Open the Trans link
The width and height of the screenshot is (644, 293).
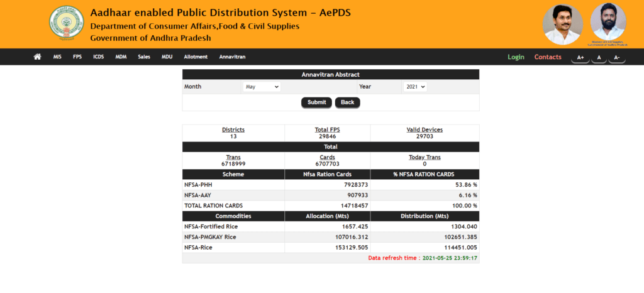[233, 157]
